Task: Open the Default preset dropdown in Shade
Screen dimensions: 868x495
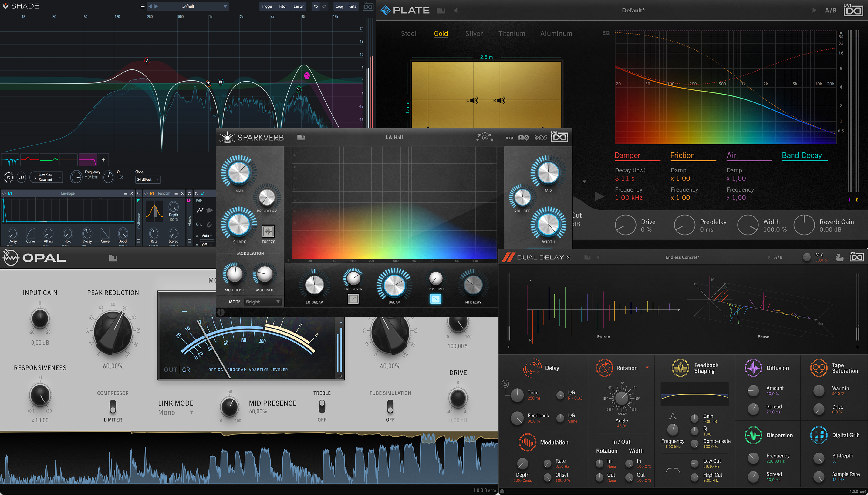Action: pos(188,6)
